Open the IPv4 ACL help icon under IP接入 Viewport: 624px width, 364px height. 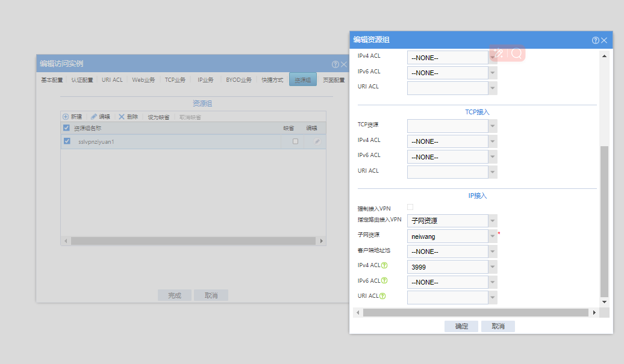click(384, 265)
